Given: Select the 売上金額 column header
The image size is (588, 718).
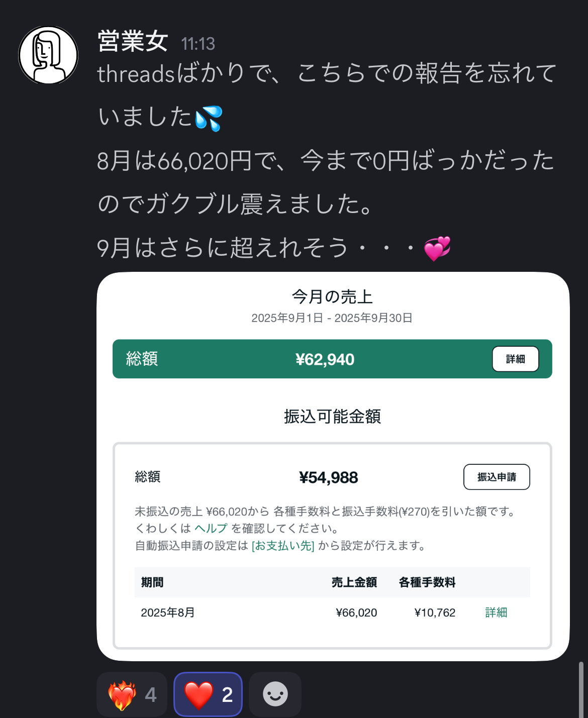Looking at the screenshot, I should click(x=354, y=582).
